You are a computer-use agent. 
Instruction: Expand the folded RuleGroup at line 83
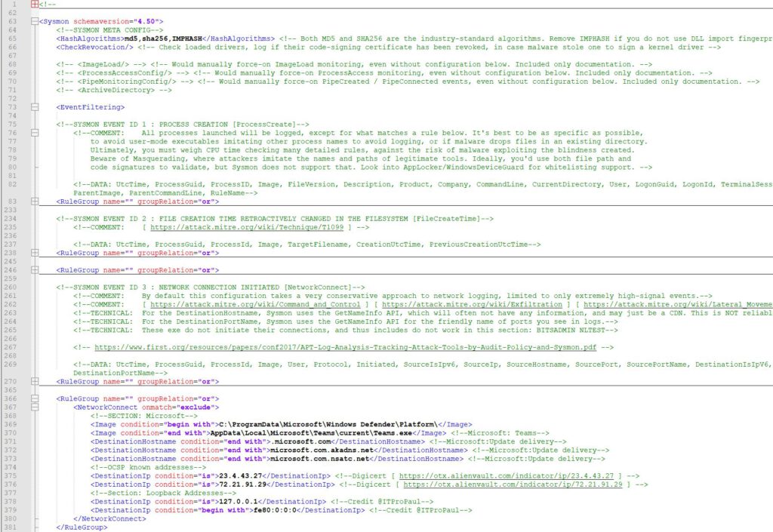tap(34, 201)
